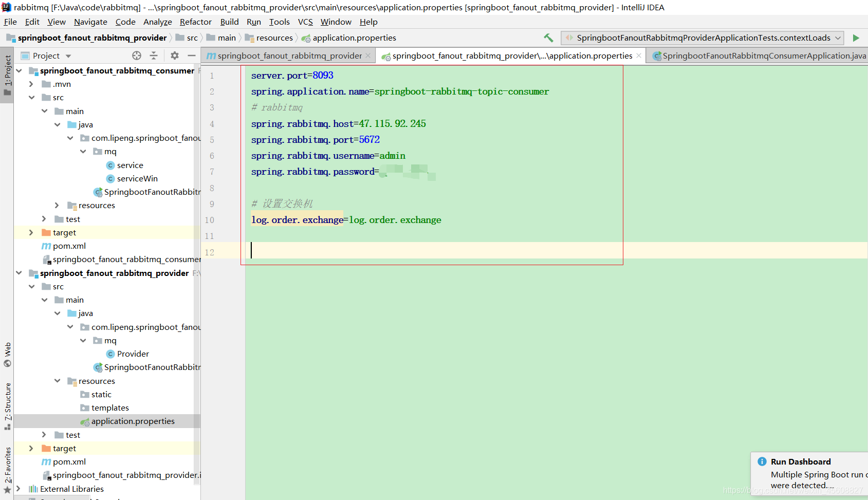
Task: Expand External Libraries node
Action: [19, 489]
